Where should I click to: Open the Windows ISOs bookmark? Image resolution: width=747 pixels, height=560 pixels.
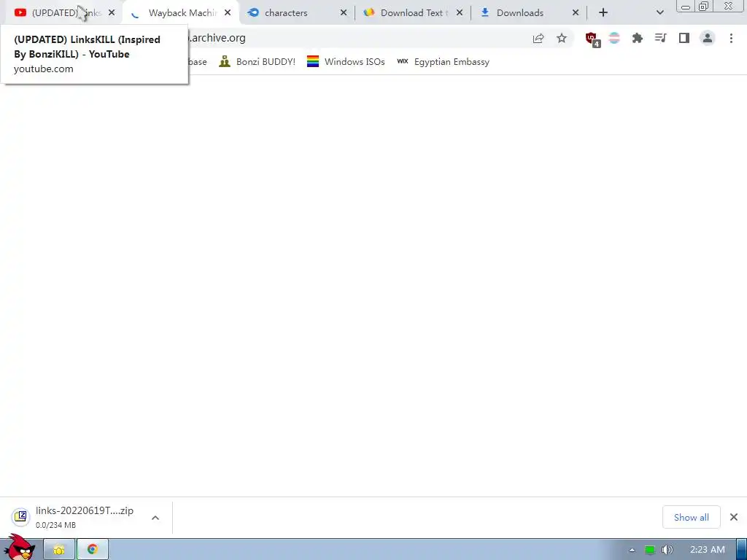(x=346, y=62)
